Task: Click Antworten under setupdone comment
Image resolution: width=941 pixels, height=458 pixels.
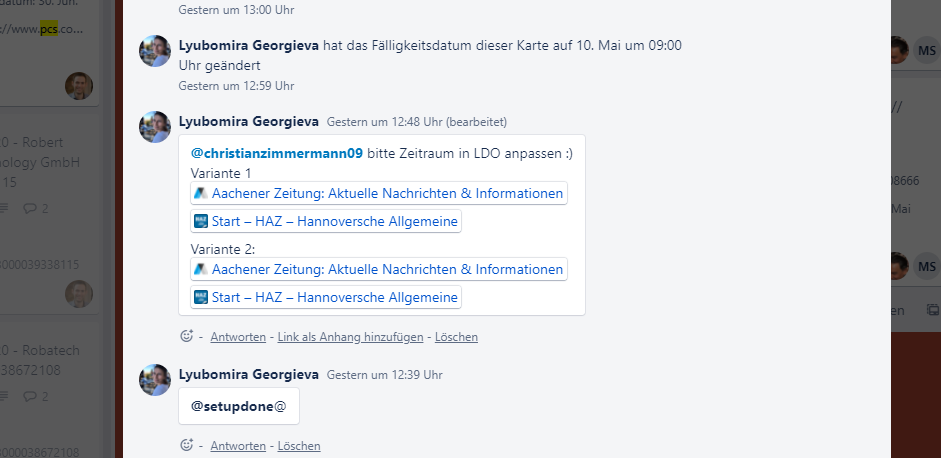Action: pyautogui.click(x=238, y=446)
